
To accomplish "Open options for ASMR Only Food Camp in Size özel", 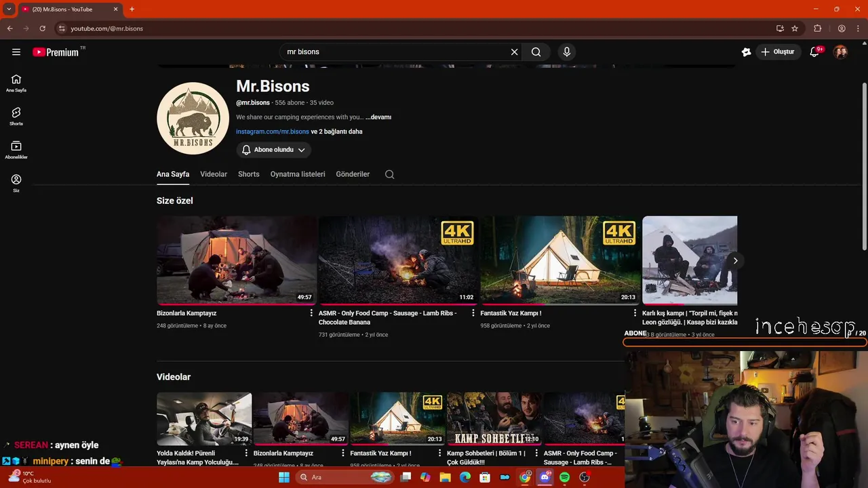I will pos(473,313).
